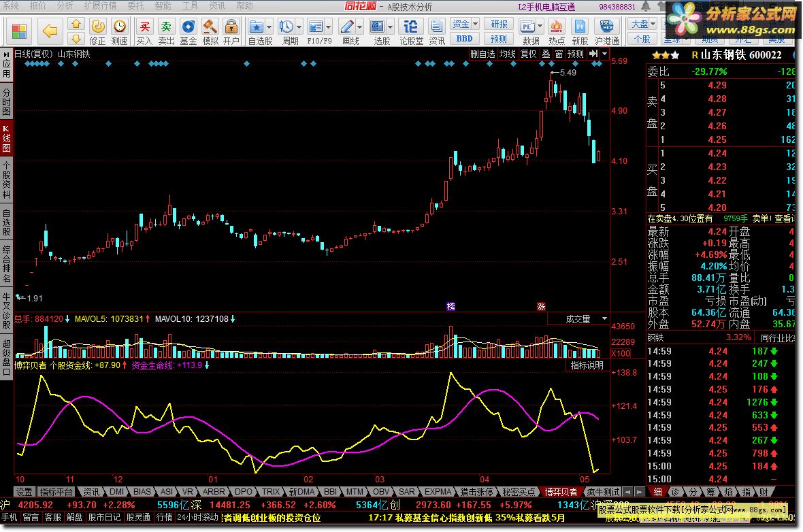803x532 pixels.
Task: Click the 买入 buy icon
Action: pos(144,32)
